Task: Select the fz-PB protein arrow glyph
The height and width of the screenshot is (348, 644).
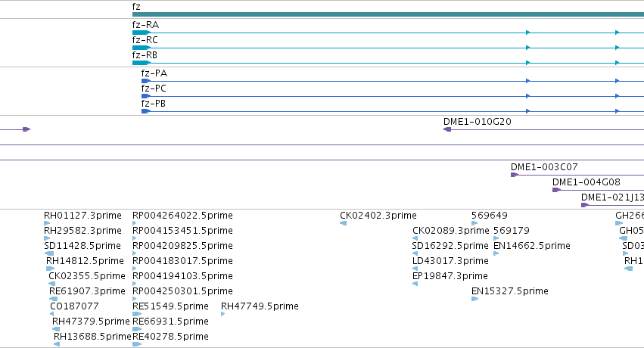Action: [146, 111]
